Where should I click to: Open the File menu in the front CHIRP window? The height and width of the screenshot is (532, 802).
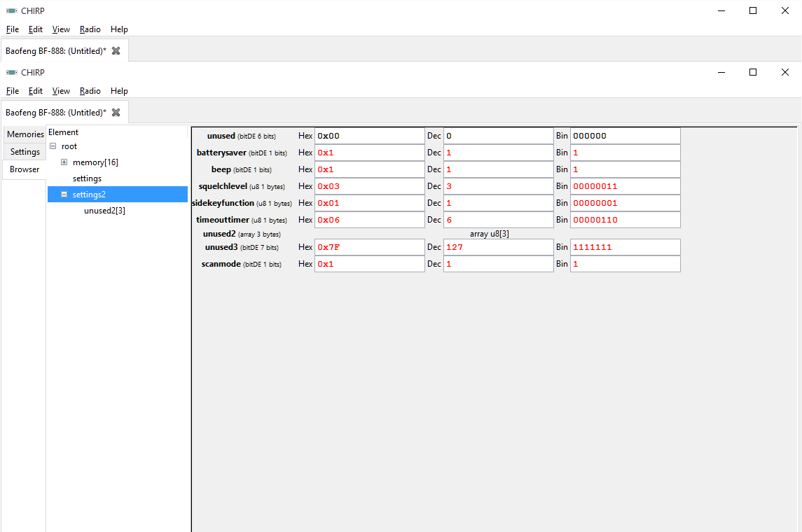[13, 91]
